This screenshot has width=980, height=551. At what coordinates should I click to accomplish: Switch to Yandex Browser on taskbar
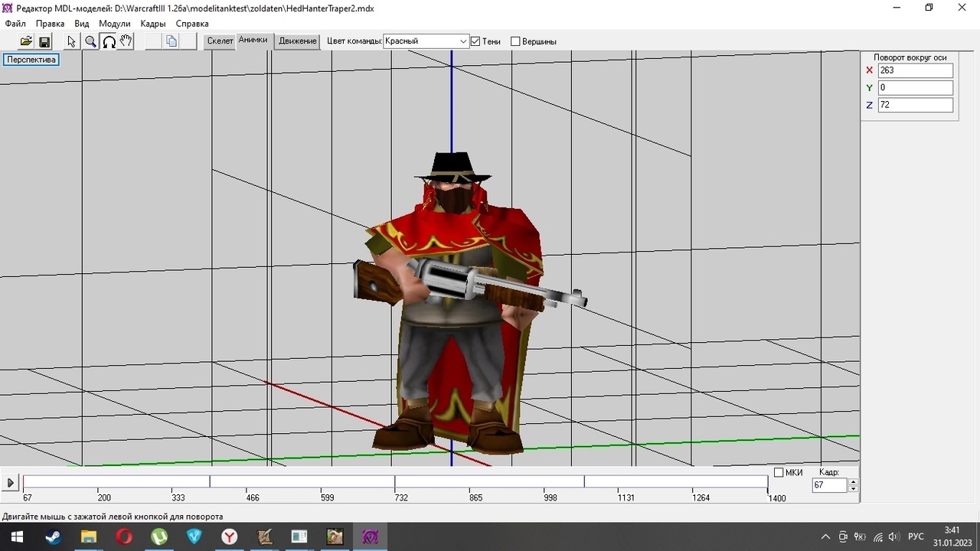[x=229, y=536]
